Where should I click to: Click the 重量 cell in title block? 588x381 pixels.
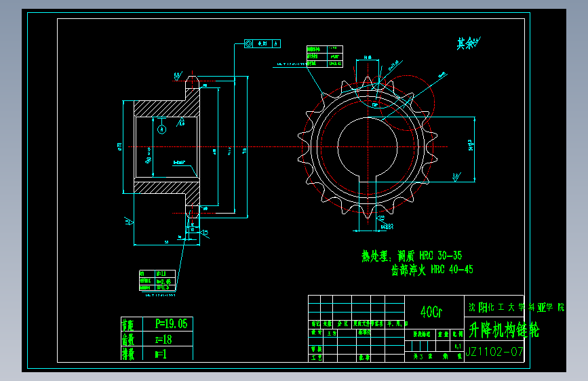pos(443,334)
